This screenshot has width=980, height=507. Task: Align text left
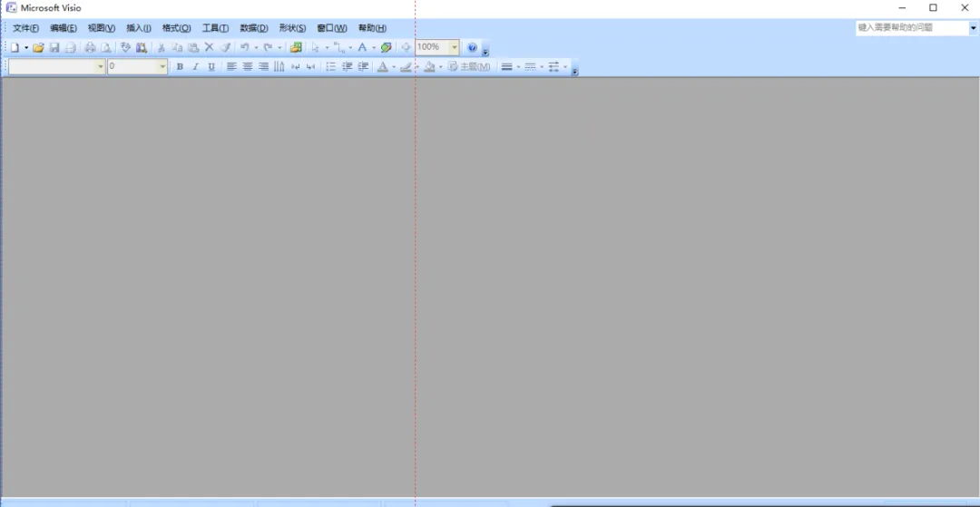tap(232, 67)
